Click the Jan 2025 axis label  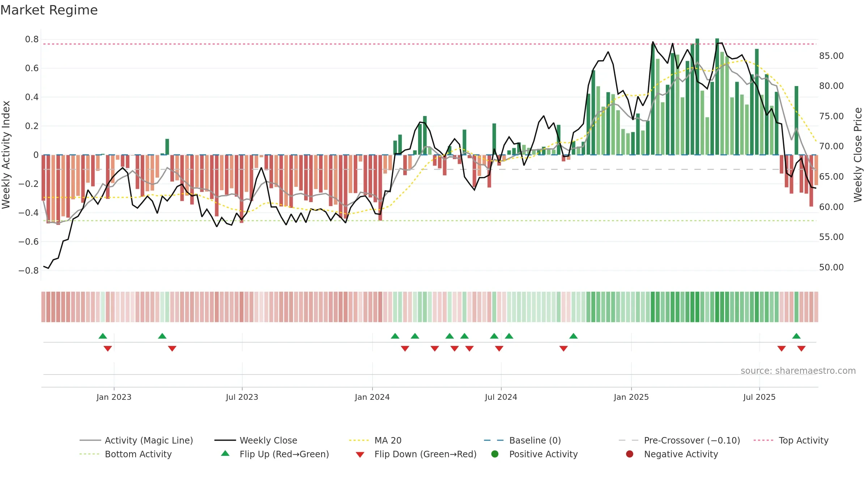(x=631, y=397)
